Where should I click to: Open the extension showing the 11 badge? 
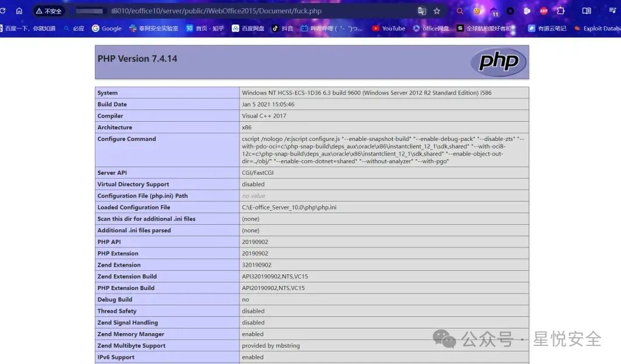[494, 12]
